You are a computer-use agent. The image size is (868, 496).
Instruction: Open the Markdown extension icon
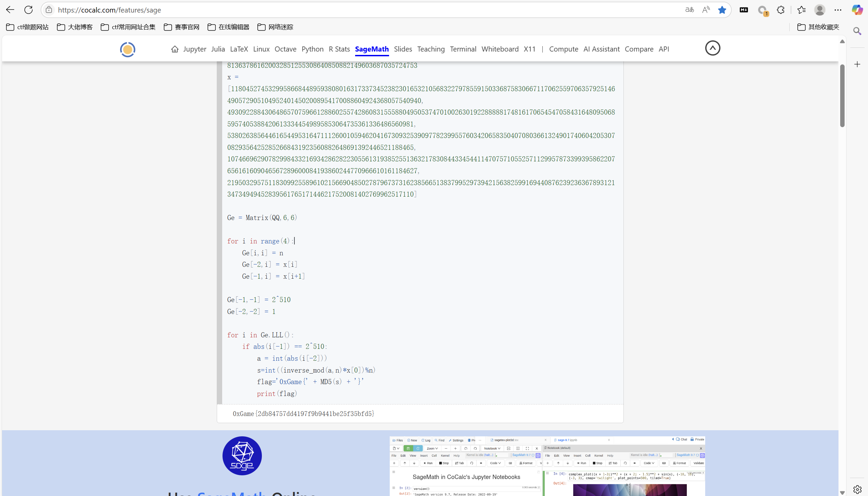point(744,10)
